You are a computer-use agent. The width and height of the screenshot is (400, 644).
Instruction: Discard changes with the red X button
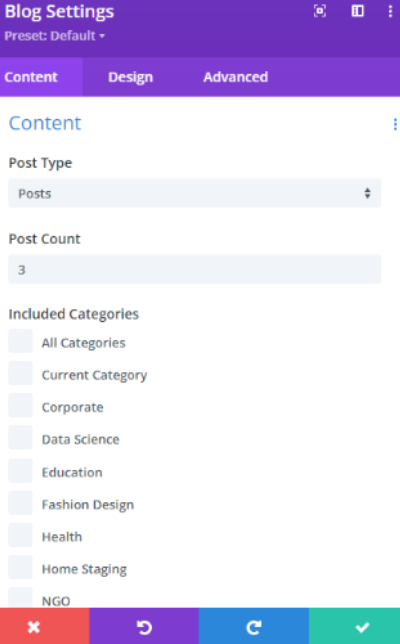pos(44,626)
